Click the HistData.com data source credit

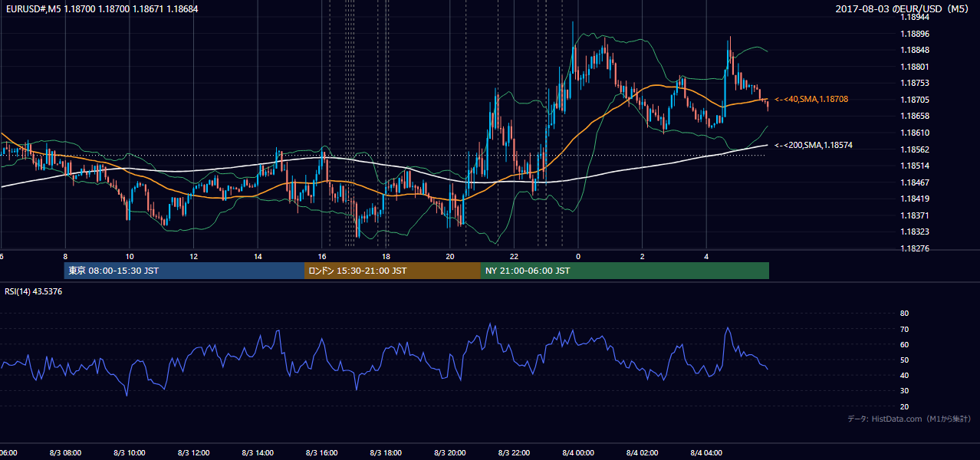pyautogui.click(x=909, y=419)
